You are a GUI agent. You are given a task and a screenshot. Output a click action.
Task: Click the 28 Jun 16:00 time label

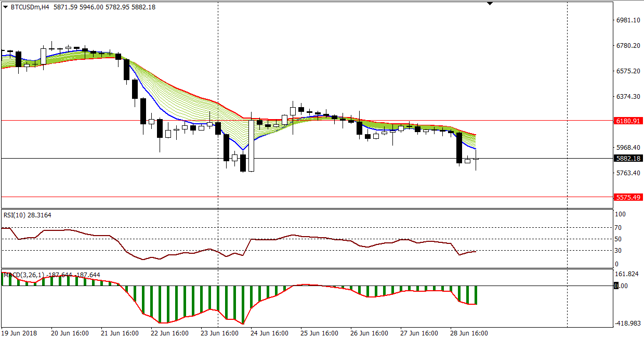point(469,333)
